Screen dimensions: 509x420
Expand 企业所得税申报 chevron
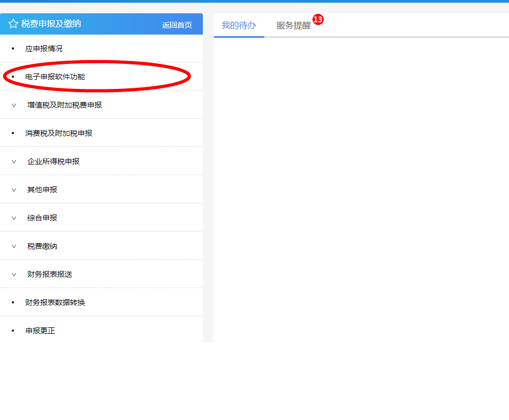(x=14, y=162)
